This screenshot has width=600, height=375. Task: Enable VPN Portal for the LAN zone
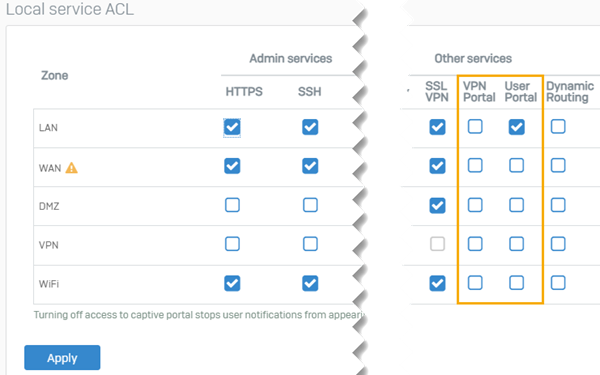point(475,127)
